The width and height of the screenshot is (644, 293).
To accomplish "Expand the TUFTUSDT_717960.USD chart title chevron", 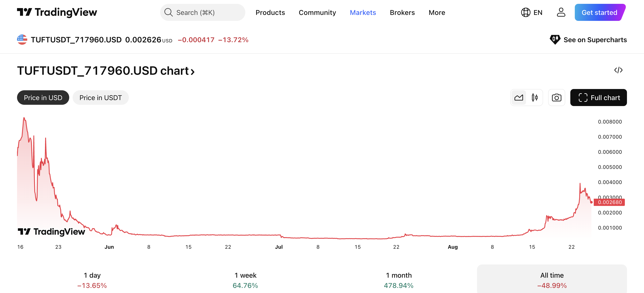I will click(x=193, y=72).
